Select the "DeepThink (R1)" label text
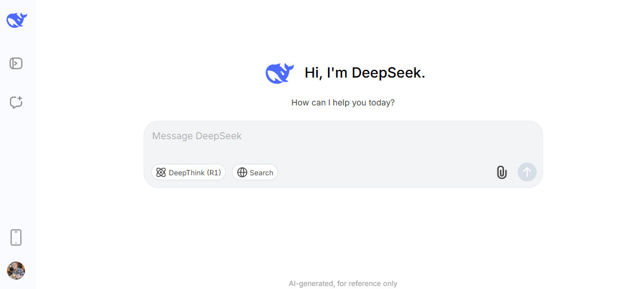The image size is (644, 289). pos(195,173)
